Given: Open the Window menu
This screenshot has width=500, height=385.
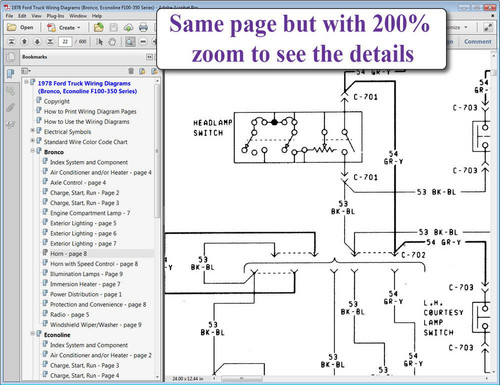Looking at the screenshot, I should coord(78,16).
